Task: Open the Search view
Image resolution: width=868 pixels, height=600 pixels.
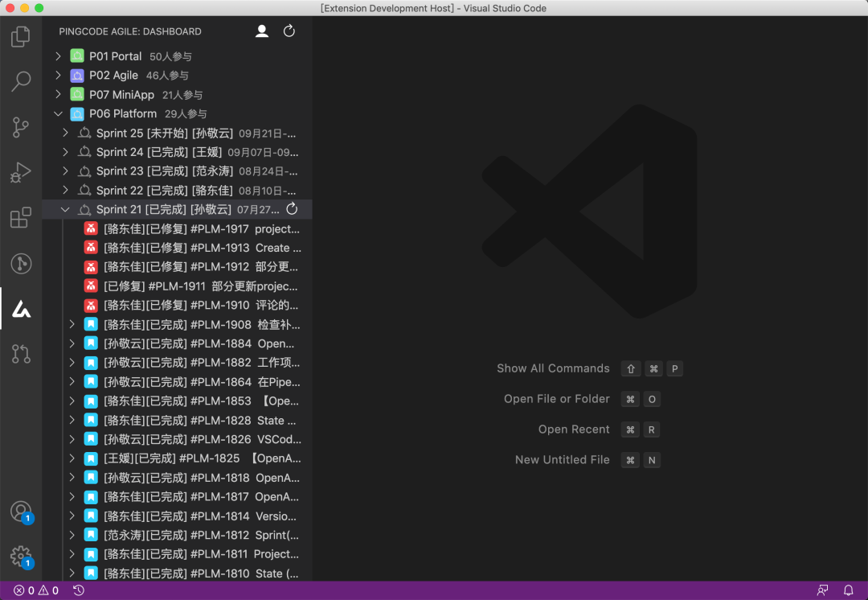Action: pyautogui.click(x=21, y=81)
